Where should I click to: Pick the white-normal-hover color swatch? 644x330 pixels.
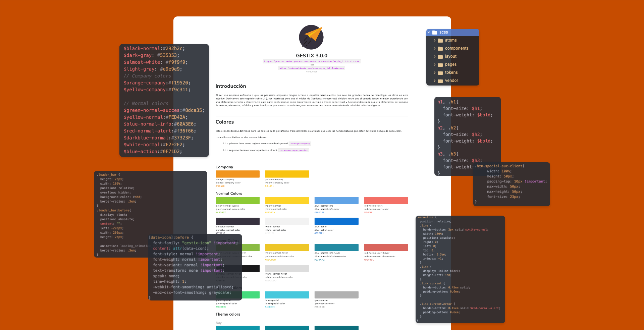(x=287, y=268)
